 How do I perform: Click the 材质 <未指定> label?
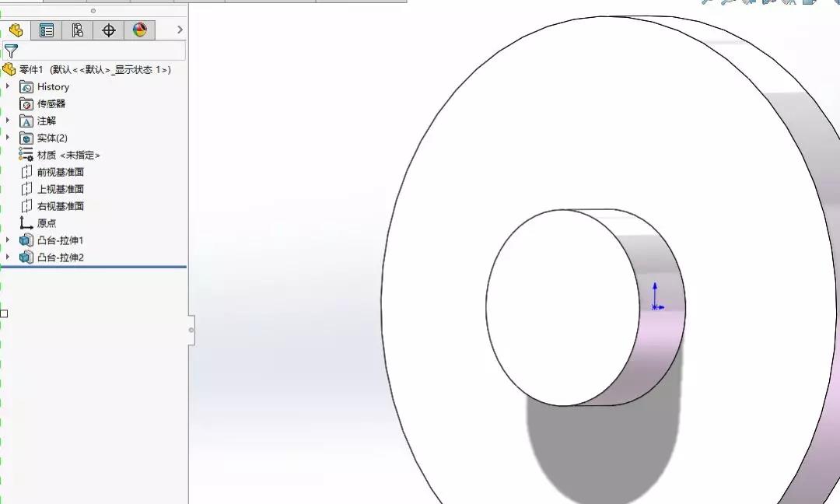(x=68, y=156)
